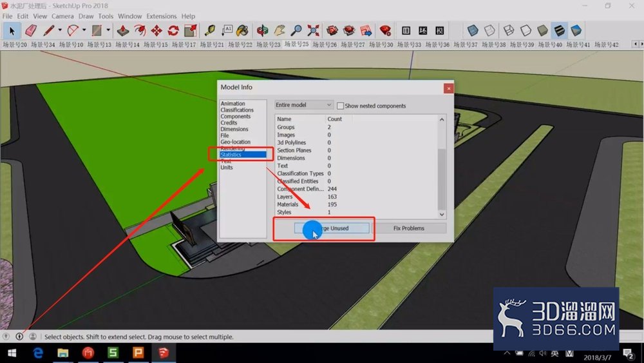Switch to Monochrome face style
The height and width of the screenshot is (363, 644).
576,30
